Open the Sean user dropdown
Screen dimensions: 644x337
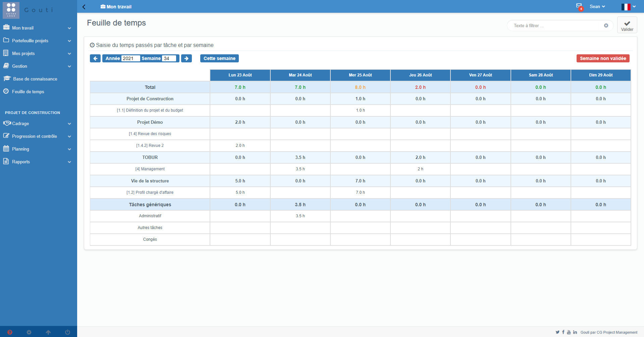coord(597,6)
